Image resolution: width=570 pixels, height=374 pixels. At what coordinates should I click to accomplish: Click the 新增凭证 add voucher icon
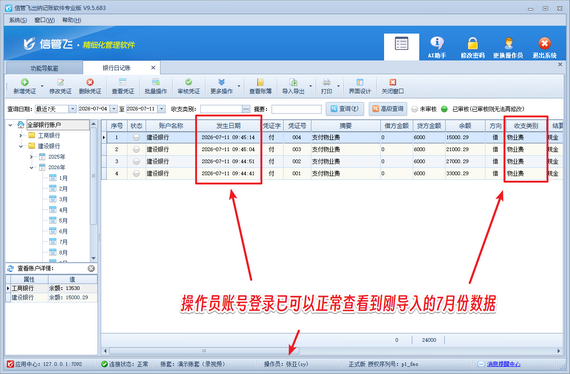pos(24,83)
